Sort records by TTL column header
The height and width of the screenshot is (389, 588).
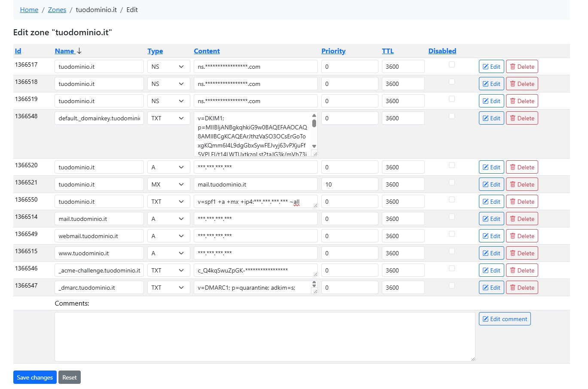click(387, 51)
